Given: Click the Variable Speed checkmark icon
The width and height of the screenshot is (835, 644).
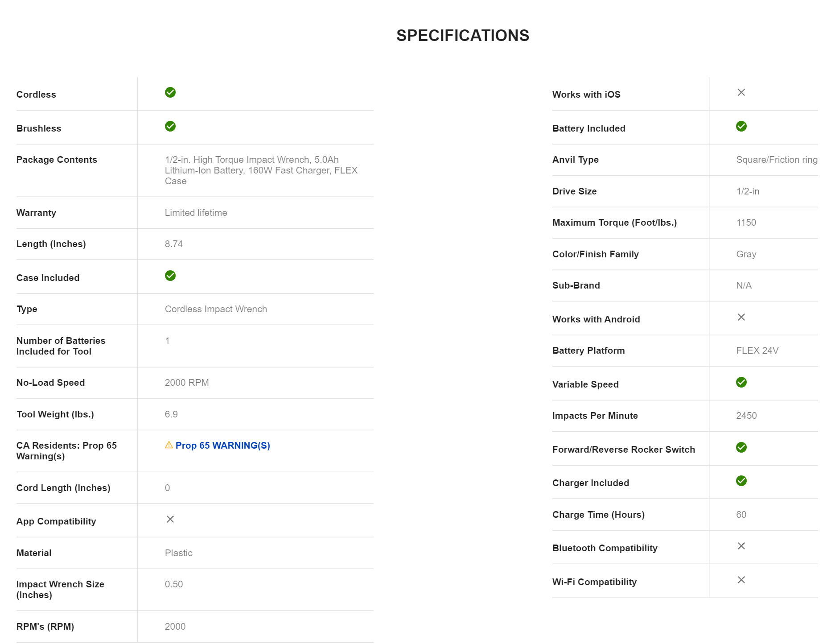Looking at the screenshot, I should (741, 382).
